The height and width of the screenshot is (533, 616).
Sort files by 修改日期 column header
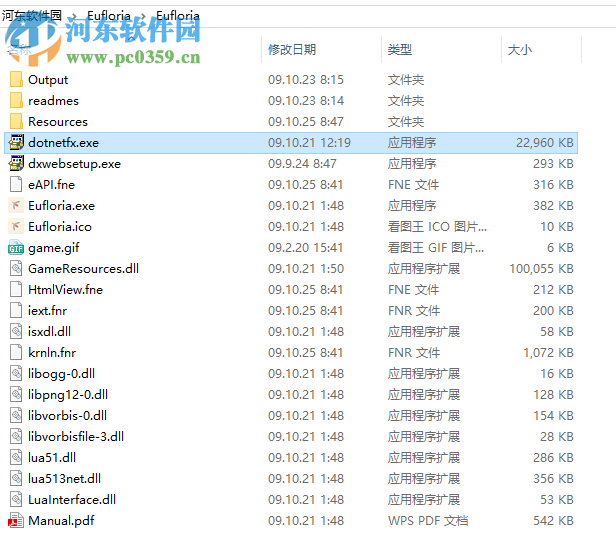coord(292,50)
